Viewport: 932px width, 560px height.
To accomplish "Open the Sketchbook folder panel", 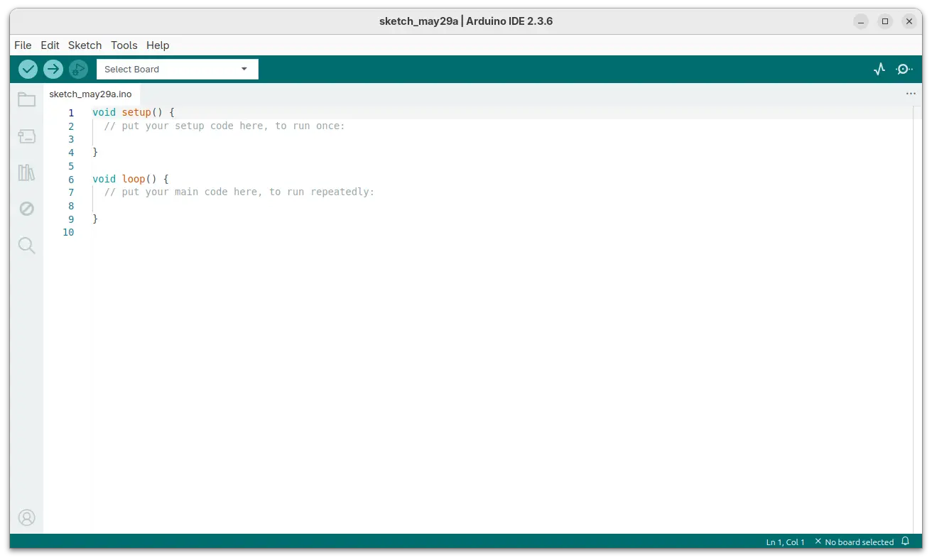I will (x=26, y=99).
